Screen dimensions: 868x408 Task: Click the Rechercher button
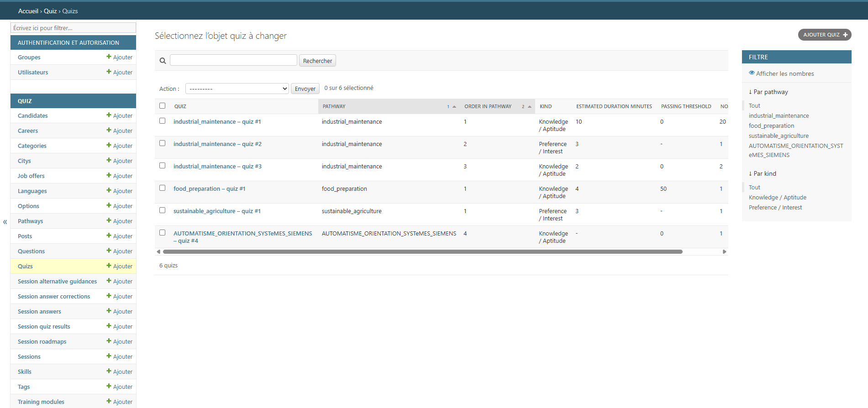pos(317,61)
